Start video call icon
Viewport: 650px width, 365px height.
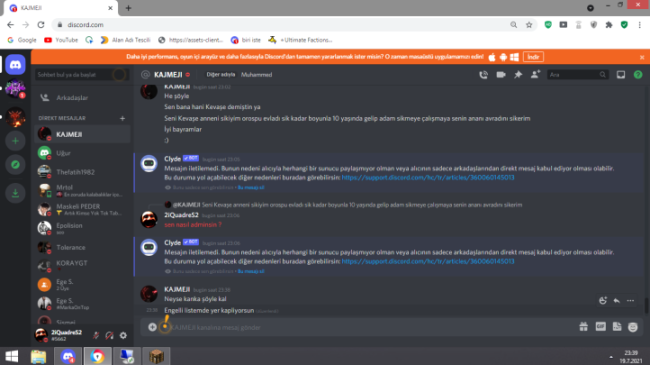[x=501, y=75]
